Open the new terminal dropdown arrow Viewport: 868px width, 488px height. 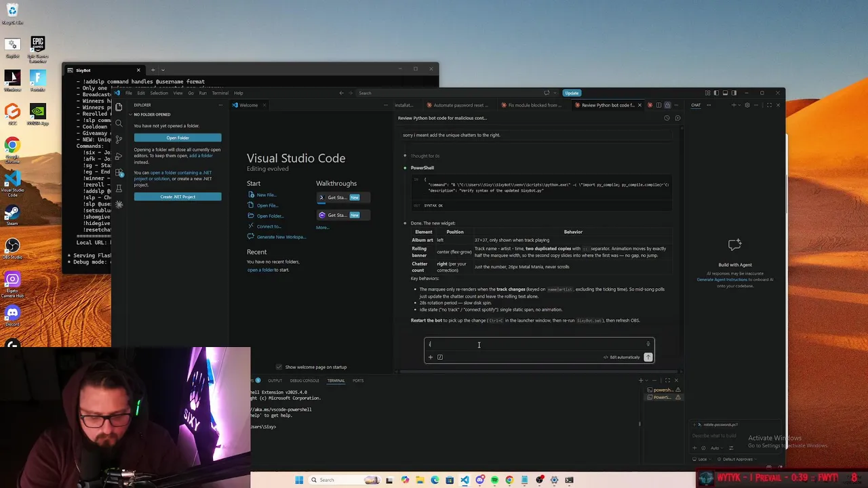[648, 380]
